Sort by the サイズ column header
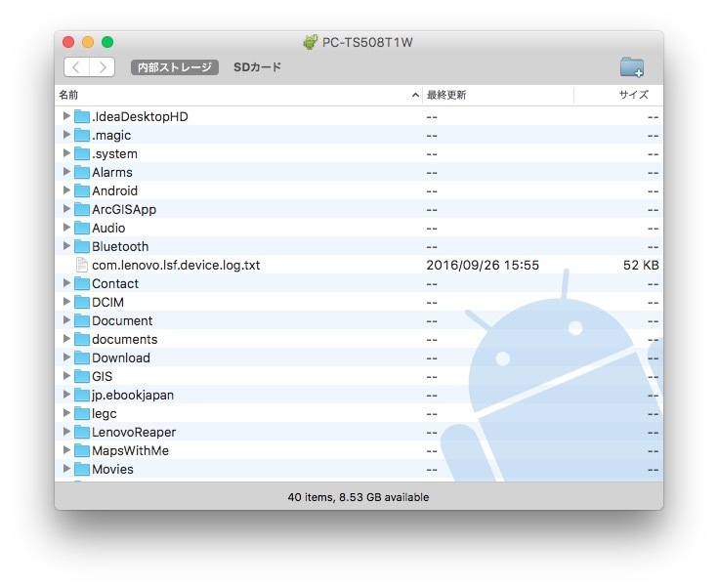 (x=618, y=95)
